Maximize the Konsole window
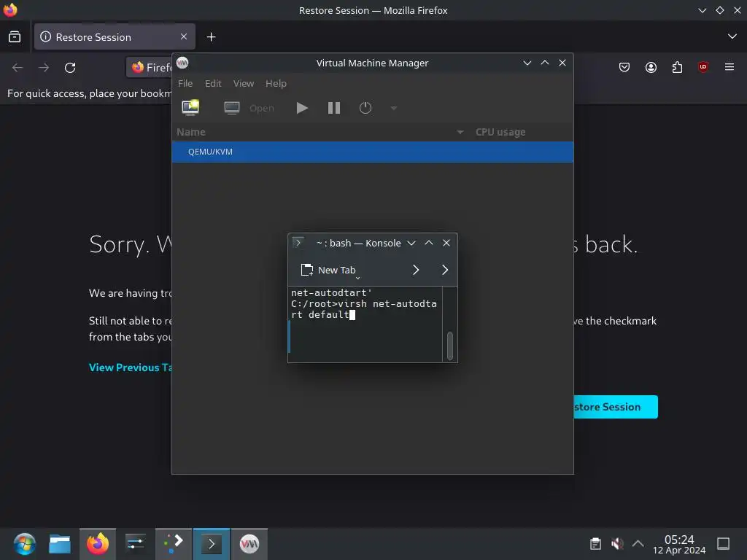The height and width of the screenshot is (560, 747). click(429, 243)
